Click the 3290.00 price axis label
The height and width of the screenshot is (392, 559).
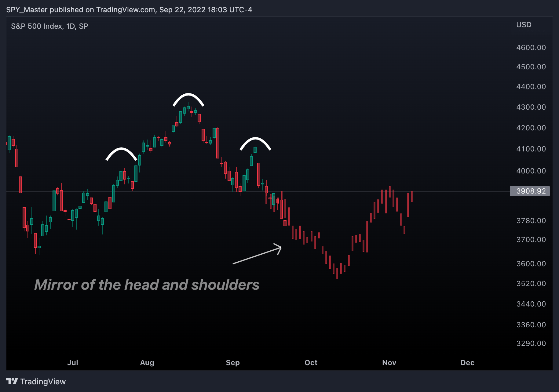pyautogui.click(x=531, y=343)
